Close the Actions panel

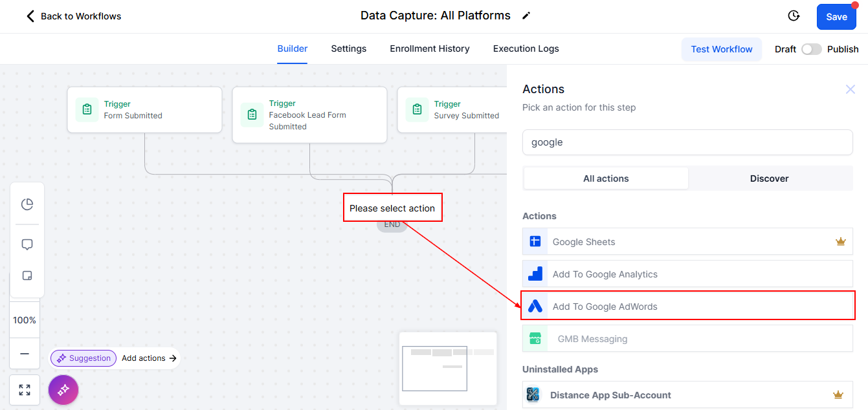850,89
